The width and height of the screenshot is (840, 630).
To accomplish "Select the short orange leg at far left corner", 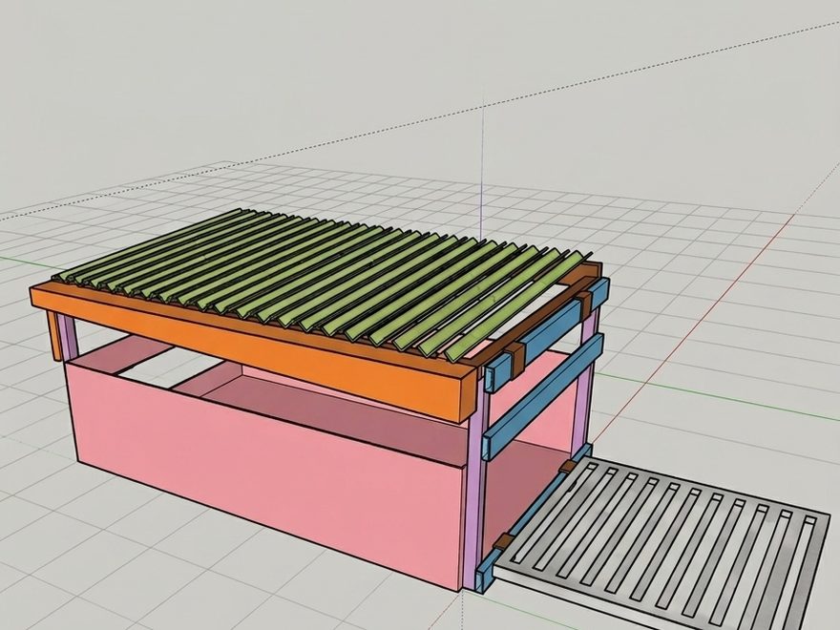I will tap(54, 336).
